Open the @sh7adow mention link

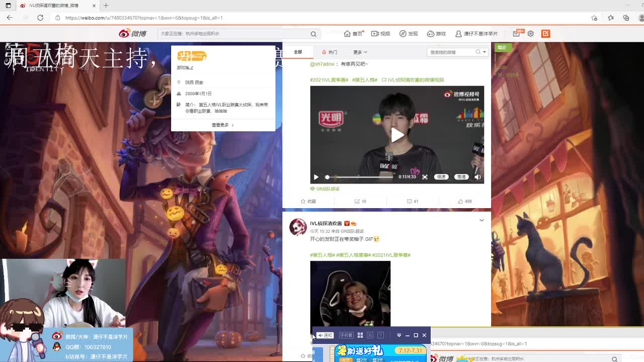coord(323,64)
